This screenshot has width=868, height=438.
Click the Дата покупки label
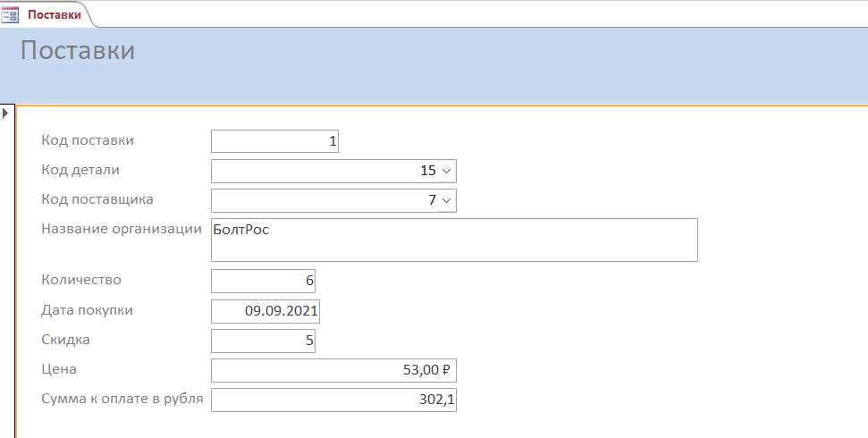pyautogui.click(x=87, y=310)
